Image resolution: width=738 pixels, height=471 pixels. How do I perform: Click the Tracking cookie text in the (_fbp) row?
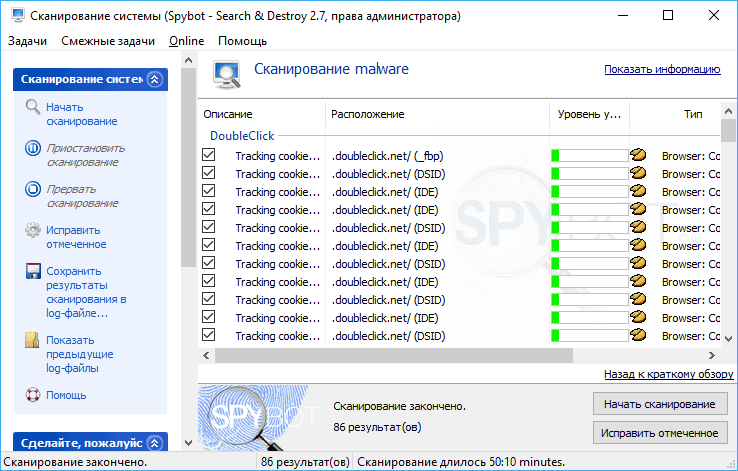(278, 156)
